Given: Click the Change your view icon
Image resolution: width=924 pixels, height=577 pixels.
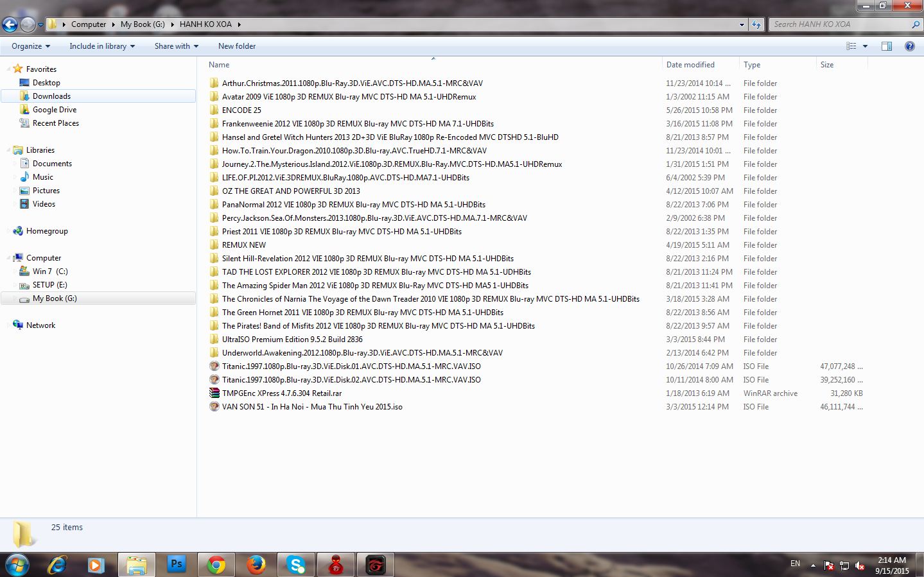Looking at the screenshot, I should coord(851,46).
